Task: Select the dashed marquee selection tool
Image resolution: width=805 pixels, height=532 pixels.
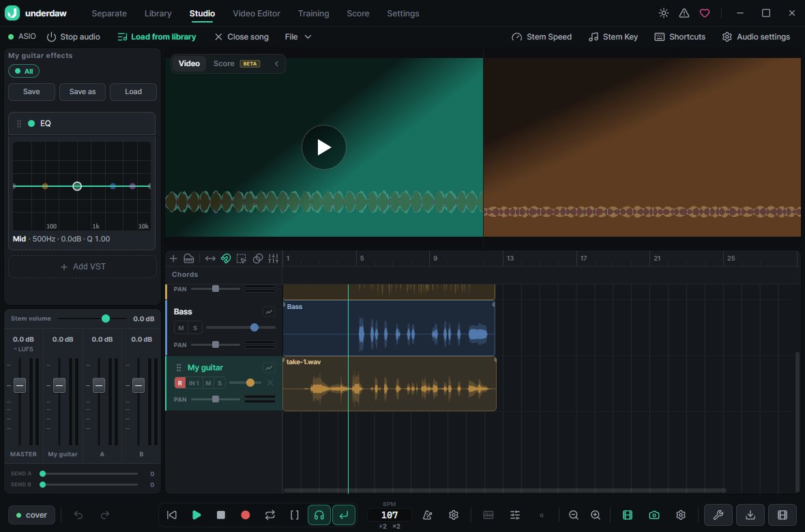Action: pos(241,258)
